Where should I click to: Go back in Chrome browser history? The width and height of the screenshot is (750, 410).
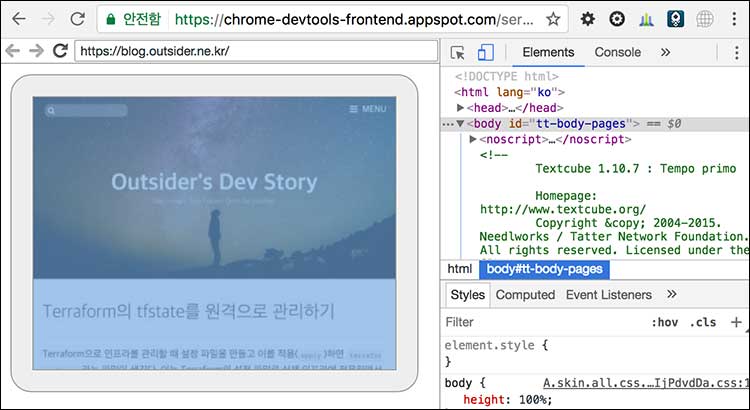point(19,19)
